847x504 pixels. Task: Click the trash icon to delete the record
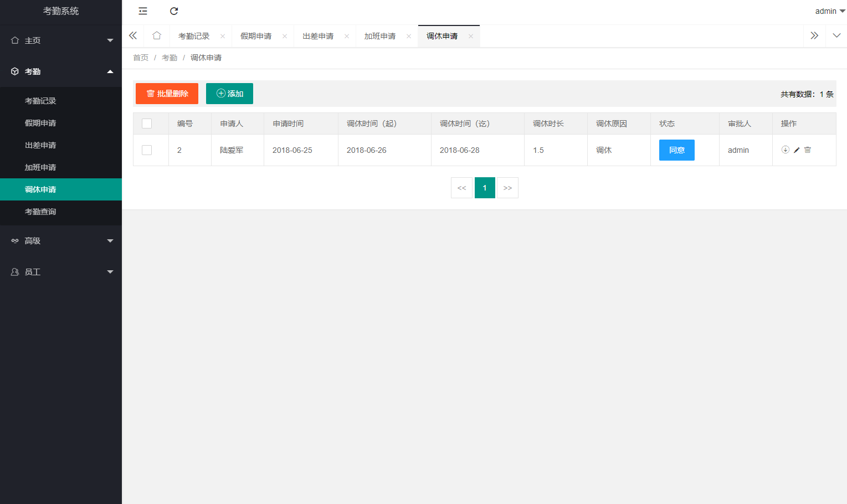pos(807,150)
